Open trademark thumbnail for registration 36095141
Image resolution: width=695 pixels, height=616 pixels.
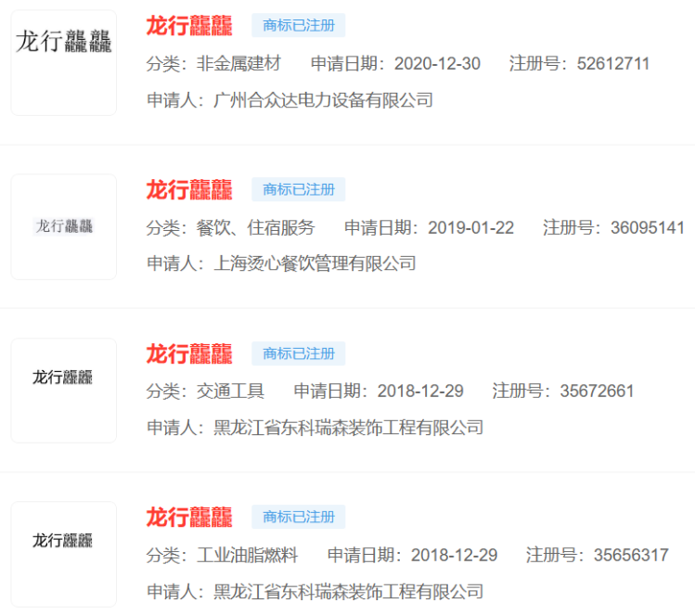coord(64,227)
